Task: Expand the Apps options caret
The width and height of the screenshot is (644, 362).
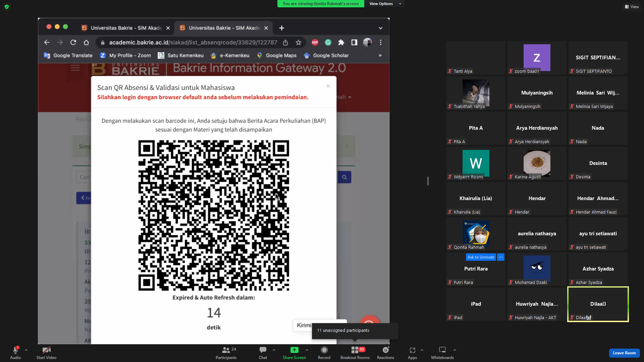Action: click(422, 350)
